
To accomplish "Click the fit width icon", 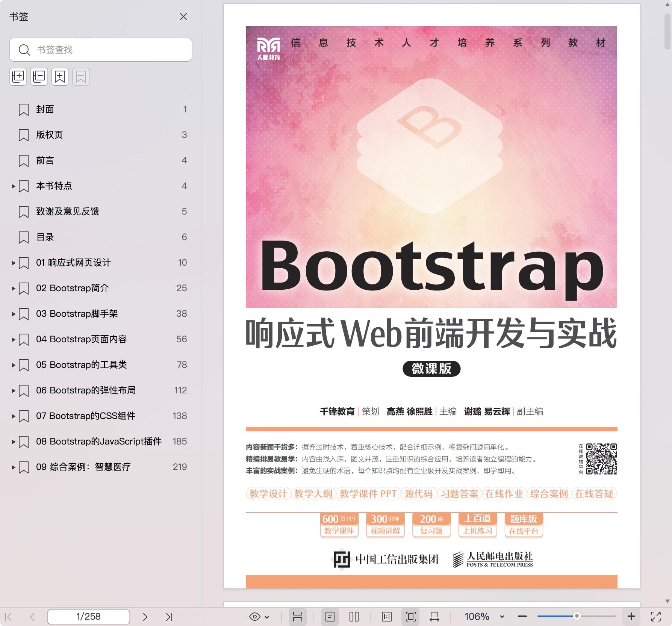I will (x=434, y=617).
